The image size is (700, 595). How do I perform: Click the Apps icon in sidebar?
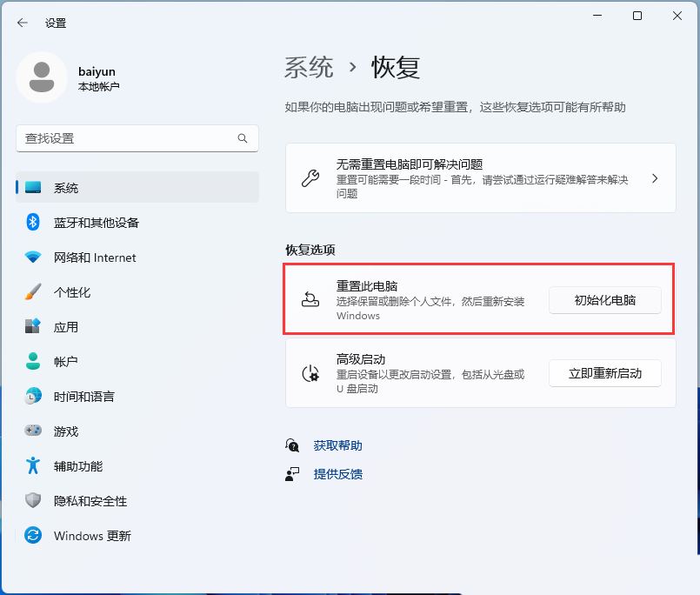click(33, 326)
